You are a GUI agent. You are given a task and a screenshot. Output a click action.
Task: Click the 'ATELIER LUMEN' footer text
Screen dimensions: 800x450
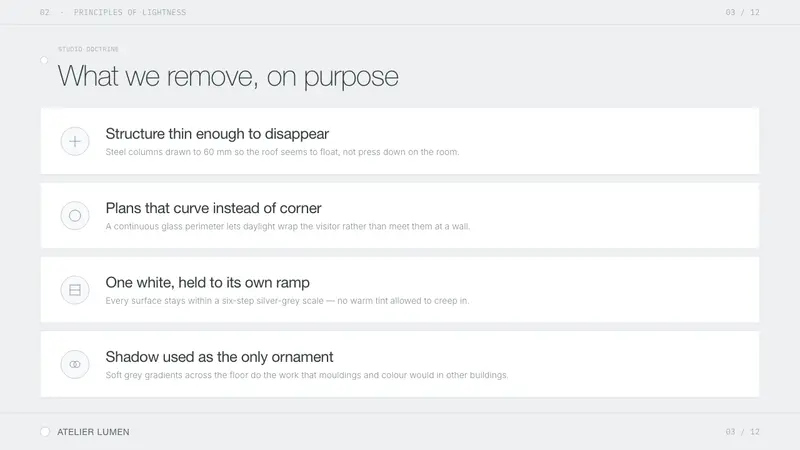point(93,432)
